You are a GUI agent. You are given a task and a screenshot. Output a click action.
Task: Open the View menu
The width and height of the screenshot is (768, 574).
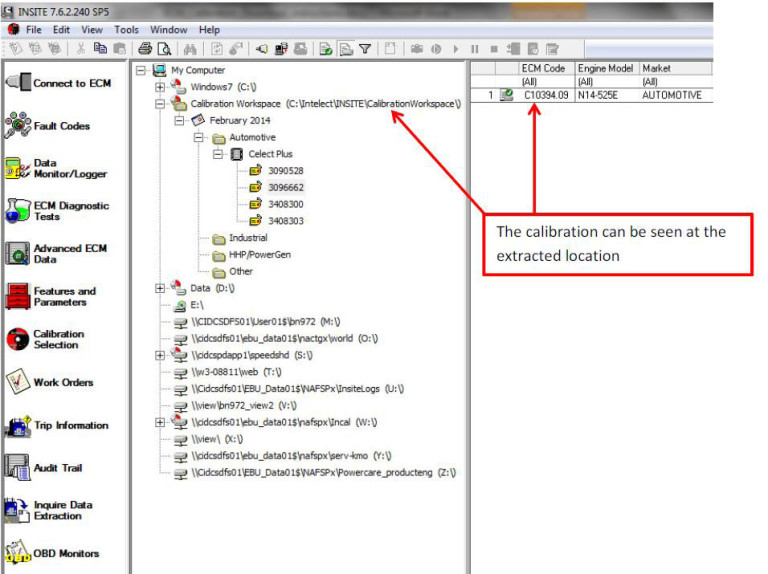point(92,29)
